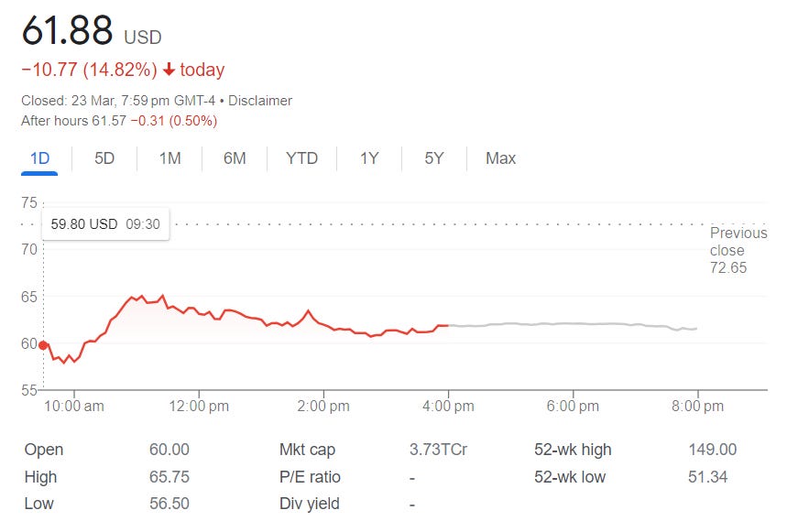Screen dimensions: 809x532
Task: Switch to the 5D chart view
Action: click(x=103, y=158)
